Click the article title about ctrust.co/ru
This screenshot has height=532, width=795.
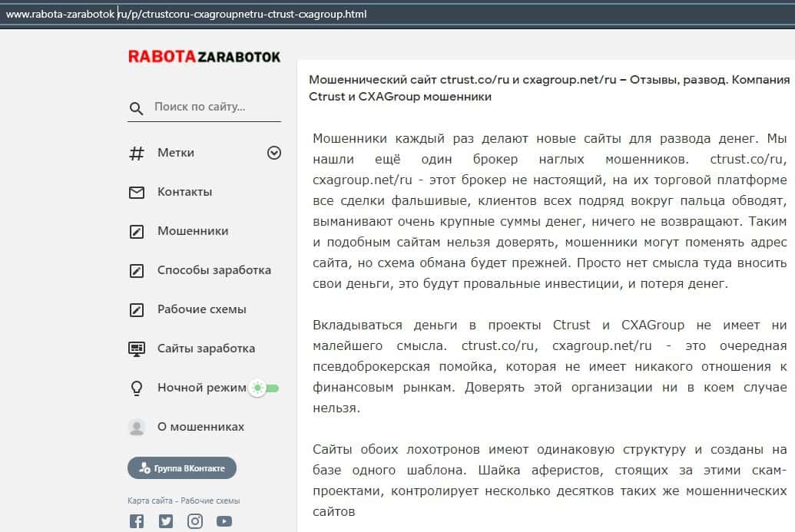pyautogui.click(x=549, y=88)
